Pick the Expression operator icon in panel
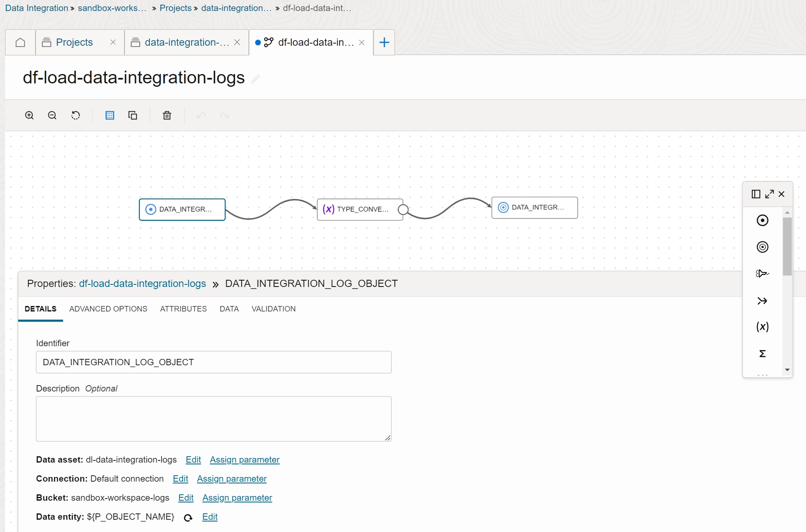806x532 pixels. coord(762,327)
